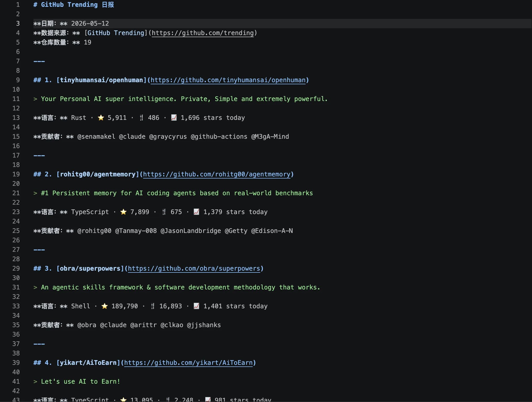Image resolution: width=532 pixels, height=402 pixels.
Task: Click the star emoji beside 7,899
Action: pos(123,212)
